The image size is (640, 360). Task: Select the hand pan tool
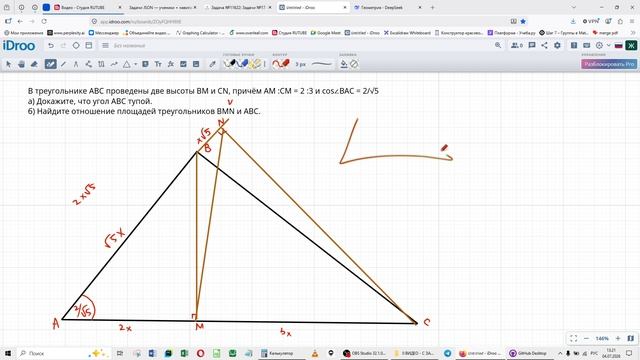point(21,64)
